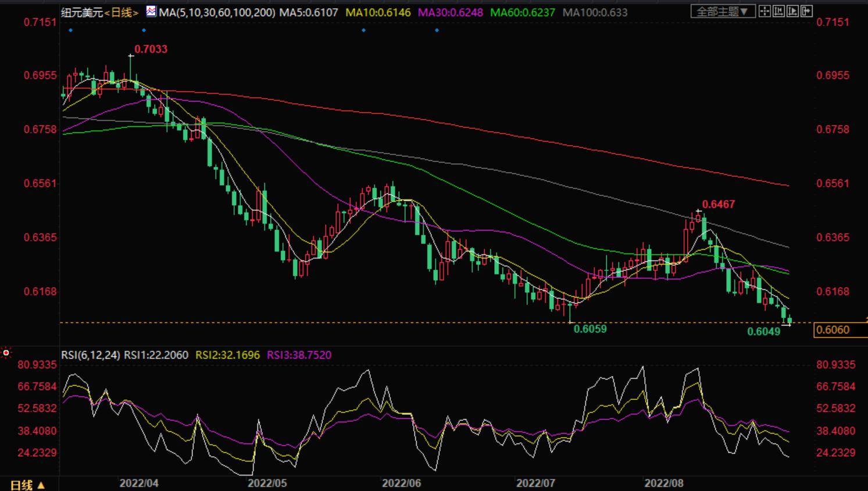
Task: Click the 0.7033 high price label
Action: [151, 49]
